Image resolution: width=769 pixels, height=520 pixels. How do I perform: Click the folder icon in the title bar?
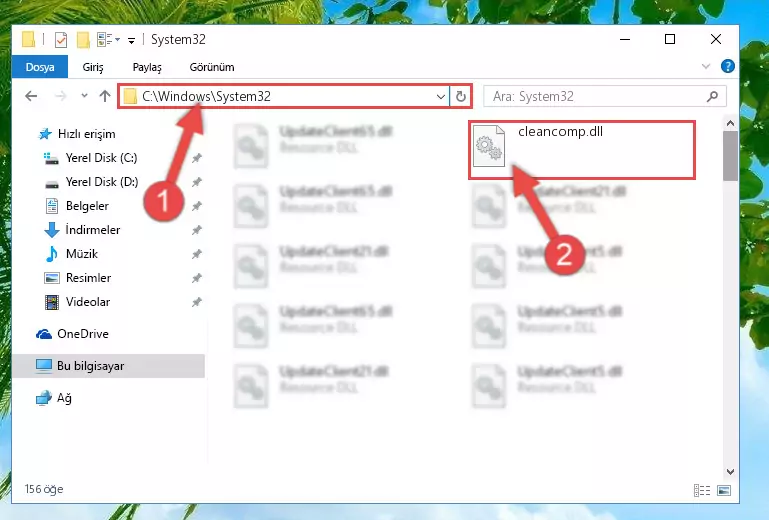[x=28, y=39]
